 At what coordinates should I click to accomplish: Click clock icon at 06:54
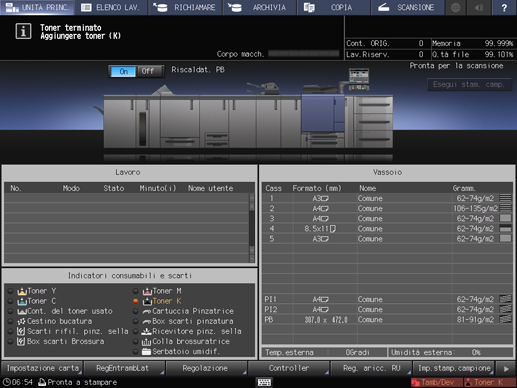pyautogui.click(x=6, y=382)
